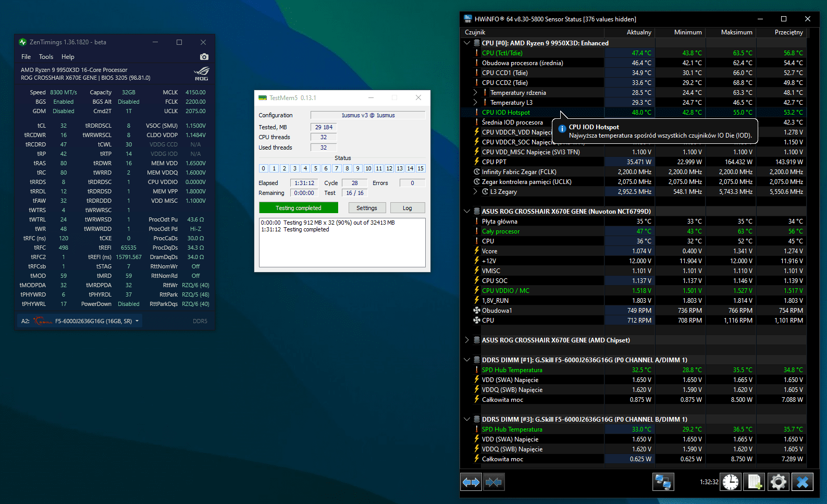Open HWiNFO sensor settings gear icon
This screenshot has width=827, height=504.
coord(778,482)
